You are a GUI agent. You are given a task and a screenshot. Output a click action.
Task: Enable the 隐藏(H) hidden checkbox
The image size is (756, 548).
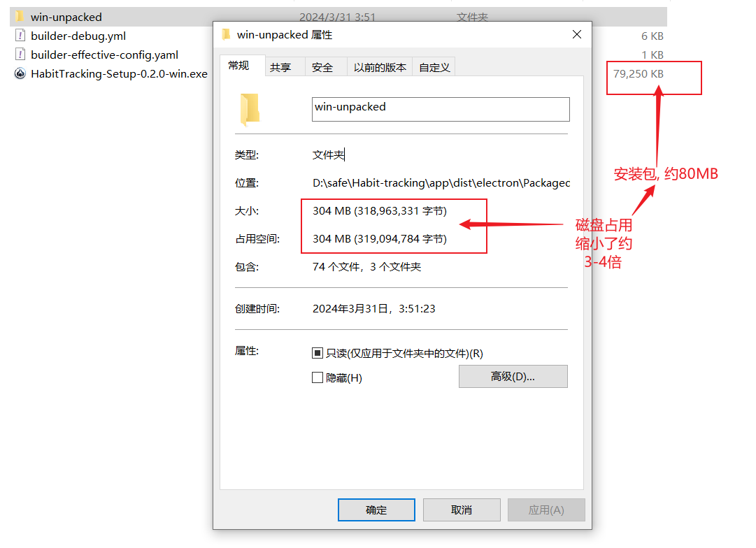click(x=318, y=377)
